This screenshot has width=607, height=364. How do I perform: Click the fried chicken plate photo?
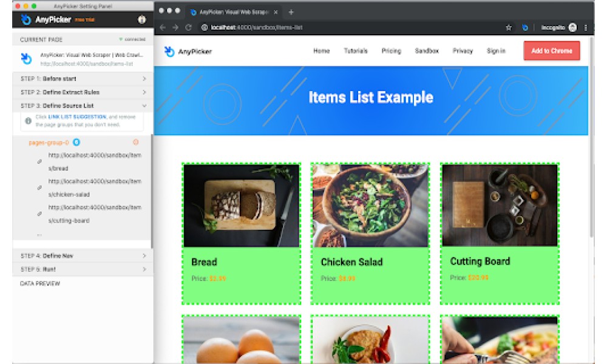click(x=370, y=340)
